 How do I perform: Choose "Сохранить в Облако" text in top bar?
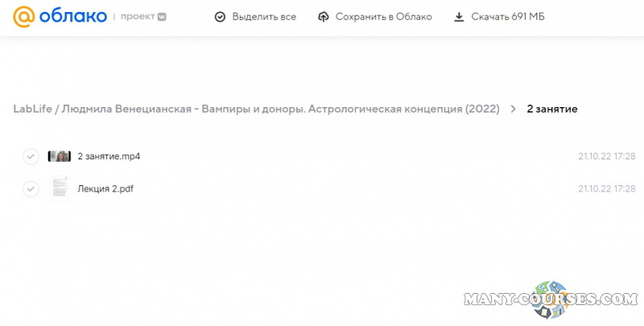(x=383, y=17)
